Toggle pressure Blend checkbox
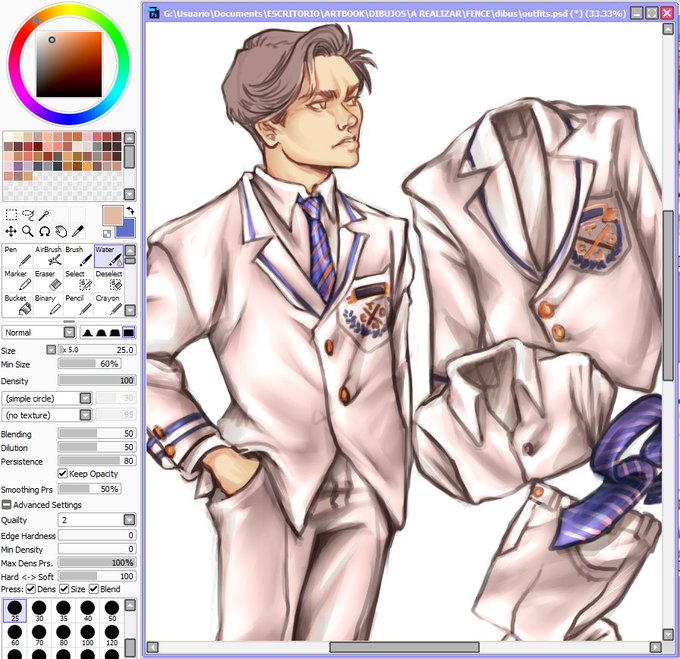Screen dimensions: 680x659 point(94,589)
